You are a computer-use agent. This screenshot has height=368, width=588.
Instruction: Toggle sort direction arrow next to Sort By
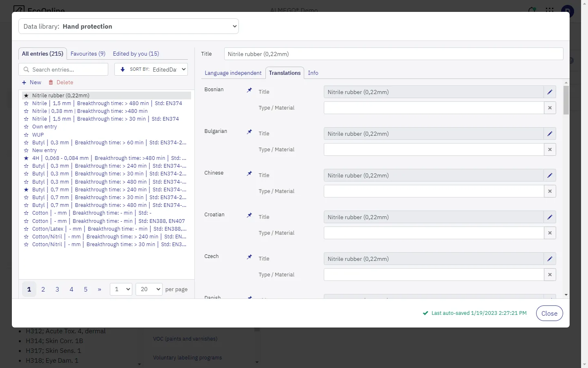tap(122, 70)
